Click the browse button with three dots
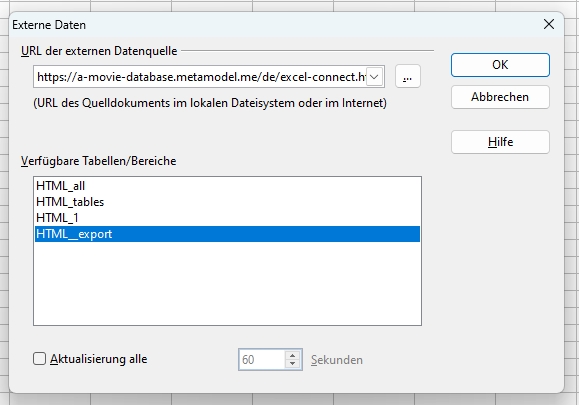The image size is (579, 405). pyautogui.click(x=408, y=77)
